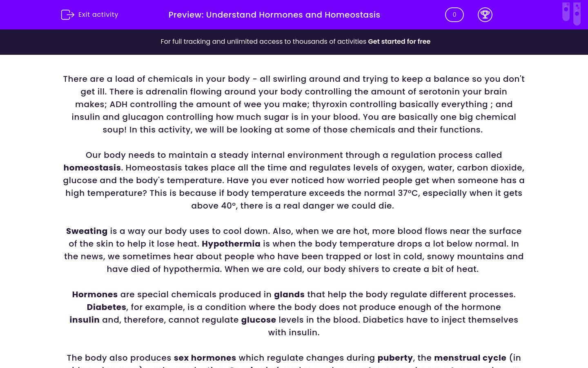Viewport: 588px width, 368px height.
Task: Click the bold word glucose
Action: click(x=258, y=320)
